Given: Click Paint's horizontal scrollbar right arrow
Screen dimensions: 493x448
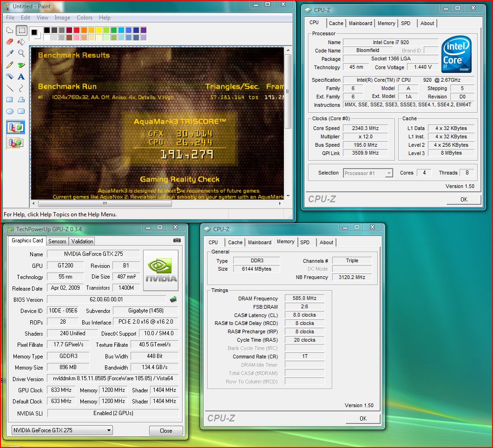Looking at the screenshot, I should tap(280, 204).
